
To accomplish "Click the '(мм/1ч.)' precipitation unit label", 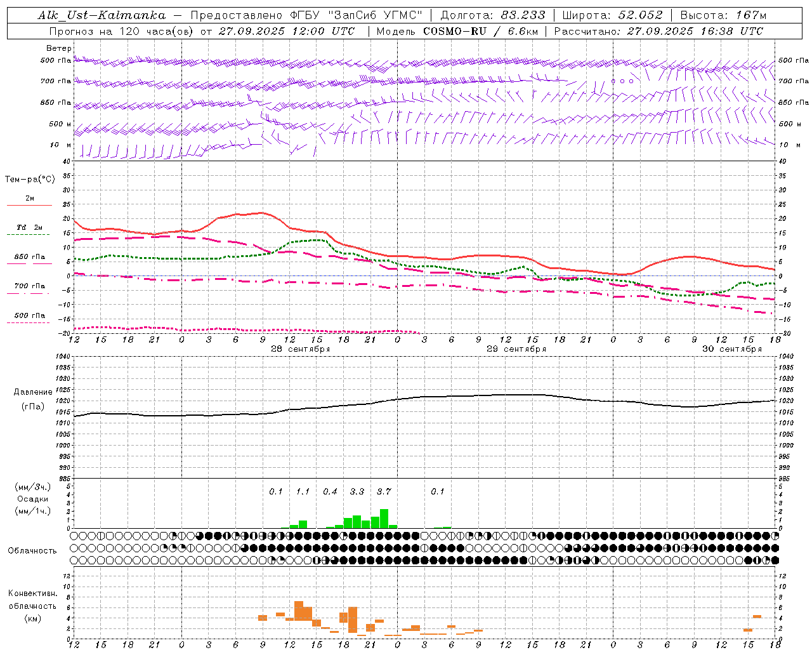I will click(32, 511).
